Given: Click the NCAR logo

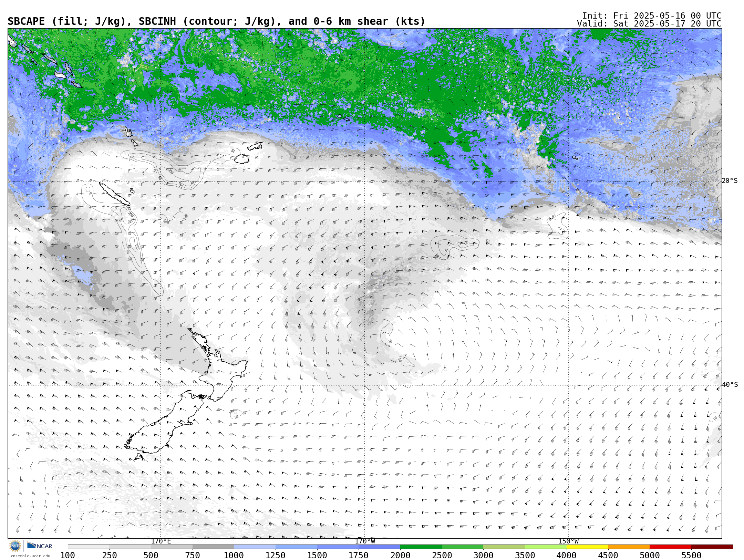Looking at the screenshot, I should point(40,546).
